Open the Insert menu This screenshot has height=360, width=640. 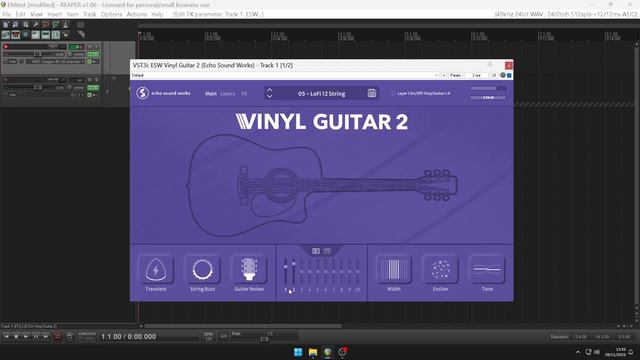tap(54, 14)
